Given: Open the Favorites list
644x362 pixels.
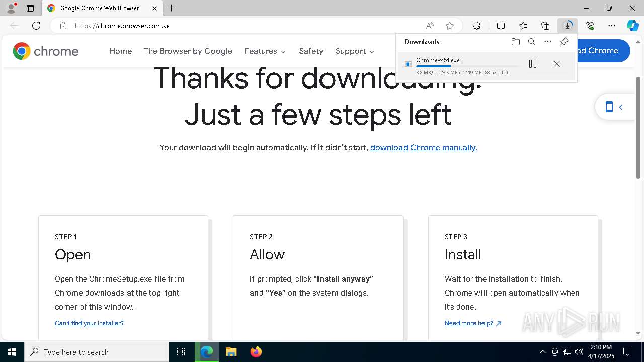Looking at the screenshot, I should pos(523,26).
